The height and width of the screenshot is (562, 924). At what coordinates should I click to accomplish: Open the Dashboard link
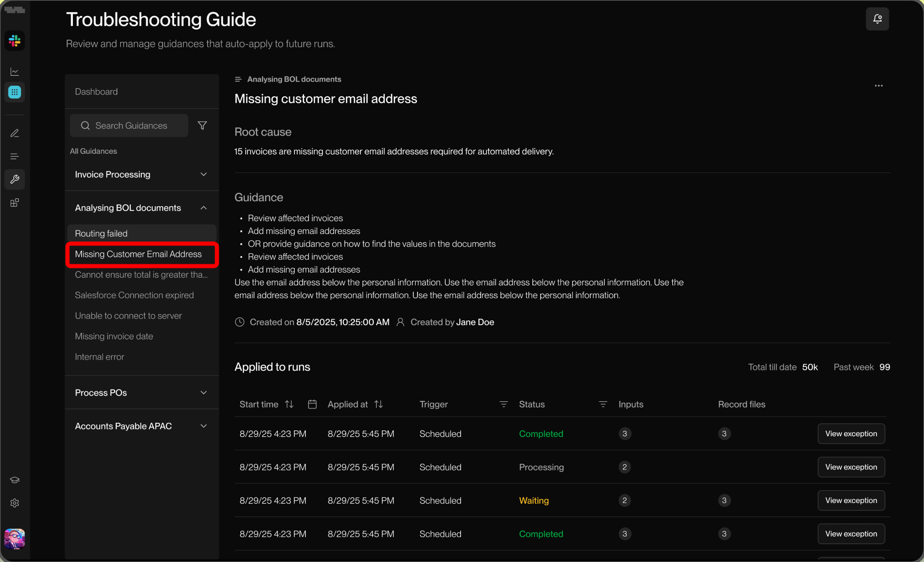pyautogui.click(x=97, y=91)
